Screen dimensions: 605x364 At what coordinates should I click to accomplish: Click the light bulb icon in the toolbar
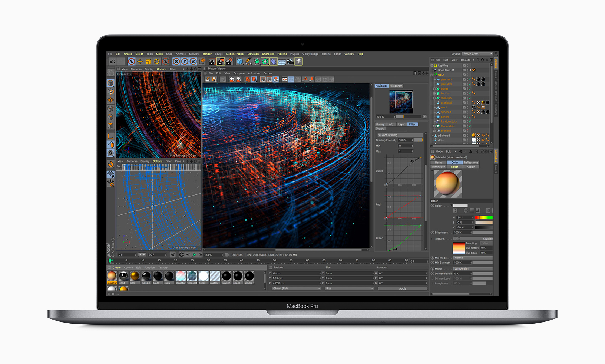point(298,62)
